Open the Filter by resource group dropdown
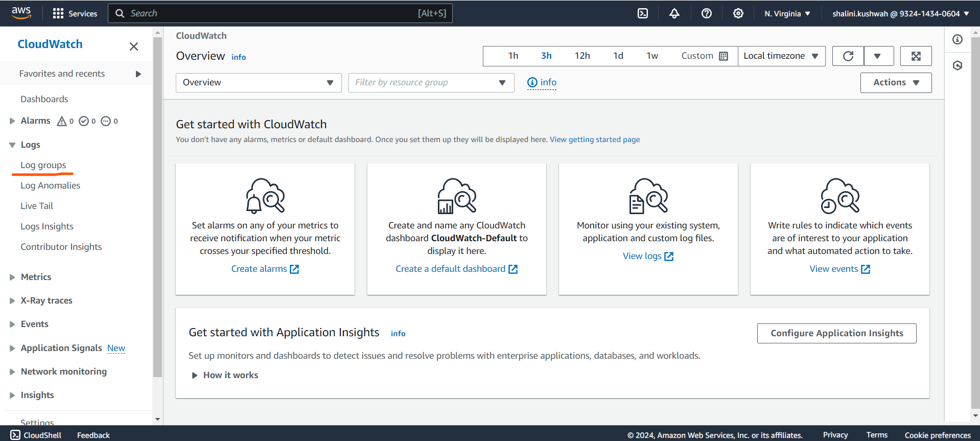Viewport: 980px width, 441px height. tap(431, 83)
